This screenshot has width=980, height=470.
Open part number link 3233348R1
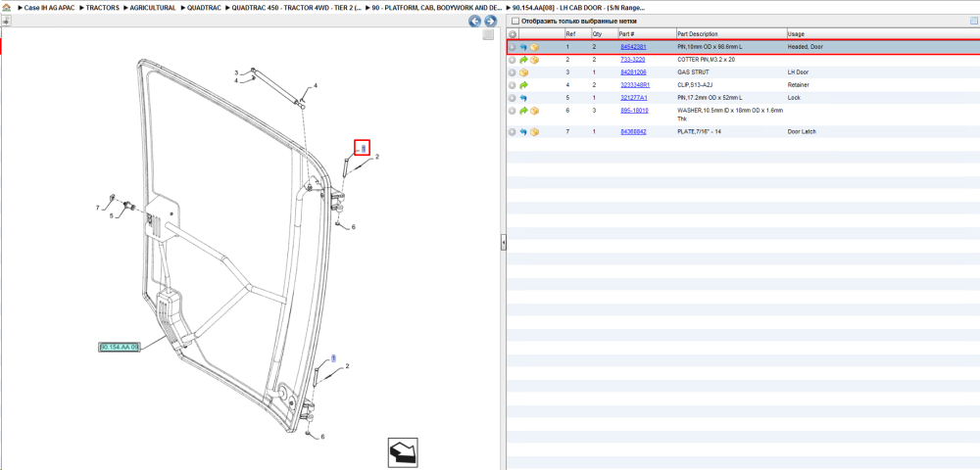[x=635, y=85]
